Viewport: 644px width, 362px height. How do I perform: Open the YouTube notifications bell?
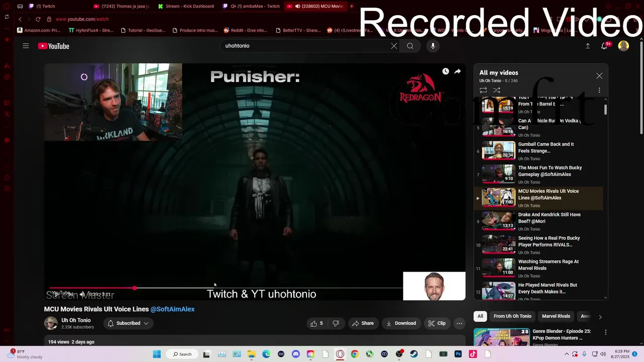[604, 46]
